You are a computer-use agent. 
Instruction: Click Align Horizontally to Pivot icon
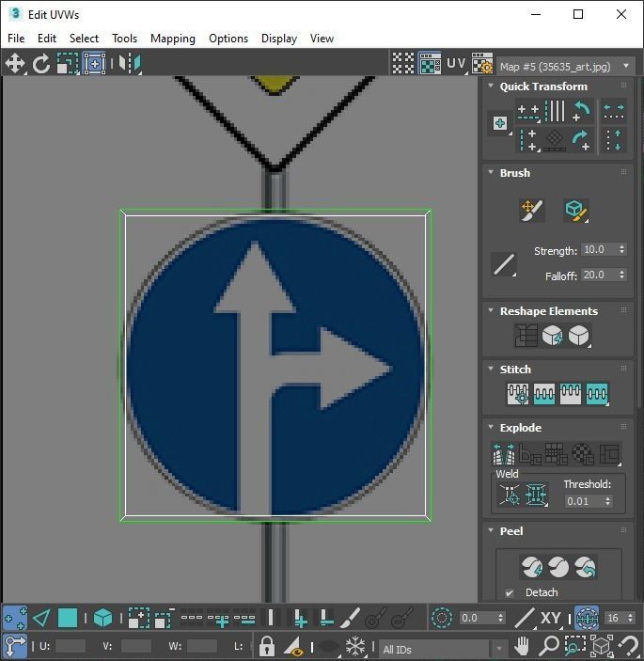click(528, 112)
